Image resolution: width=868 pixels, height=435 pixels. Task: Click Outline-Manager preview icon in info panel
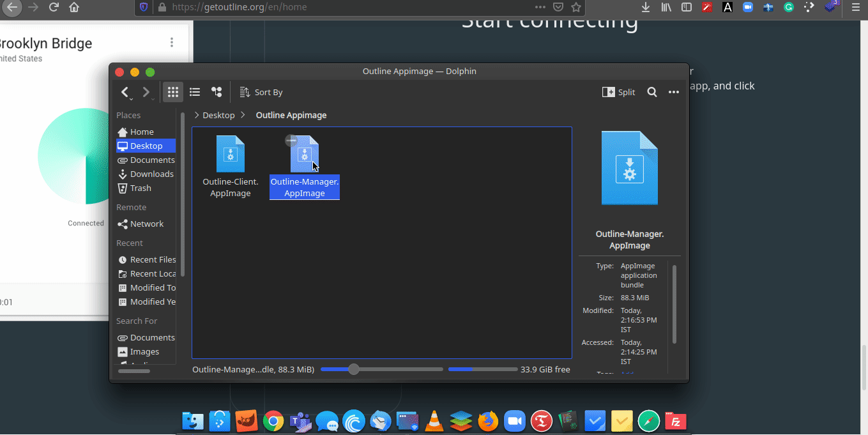tap(629, 168)
